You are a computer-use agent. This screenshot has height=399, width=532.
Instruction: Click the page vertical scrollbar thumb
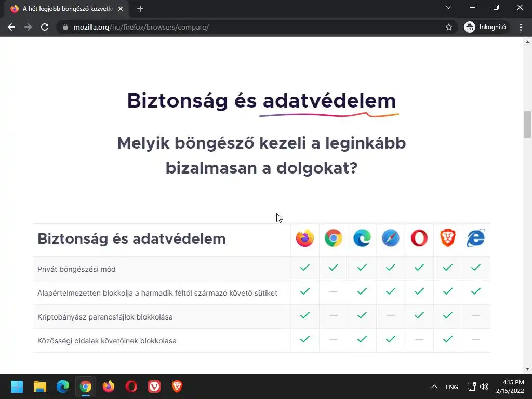coord(527,124)
